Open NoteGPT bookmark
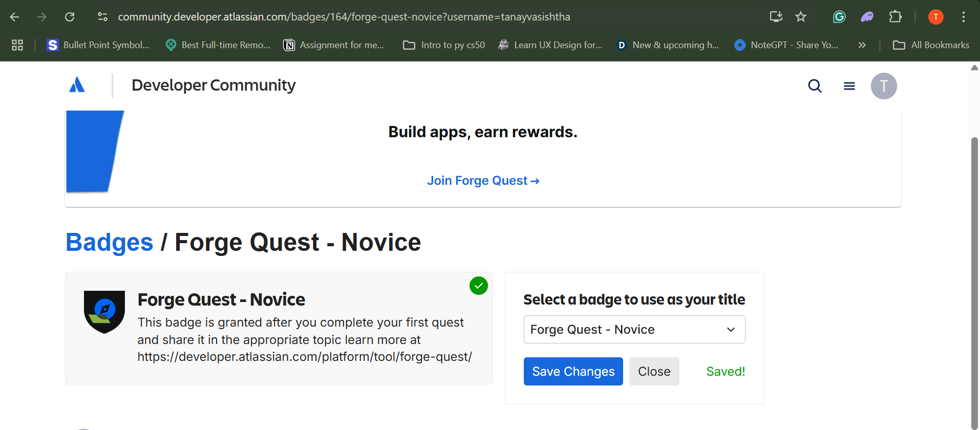980x430 pixels. click(x=786, y=45)
